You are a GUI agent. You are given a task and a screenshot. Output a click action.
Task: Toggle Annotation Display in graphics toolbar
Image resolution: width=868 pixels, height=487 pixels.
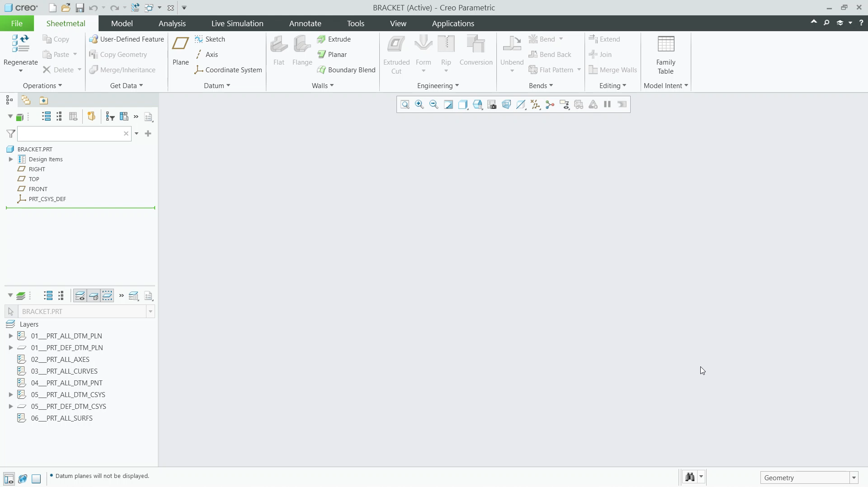click(564, 104)
